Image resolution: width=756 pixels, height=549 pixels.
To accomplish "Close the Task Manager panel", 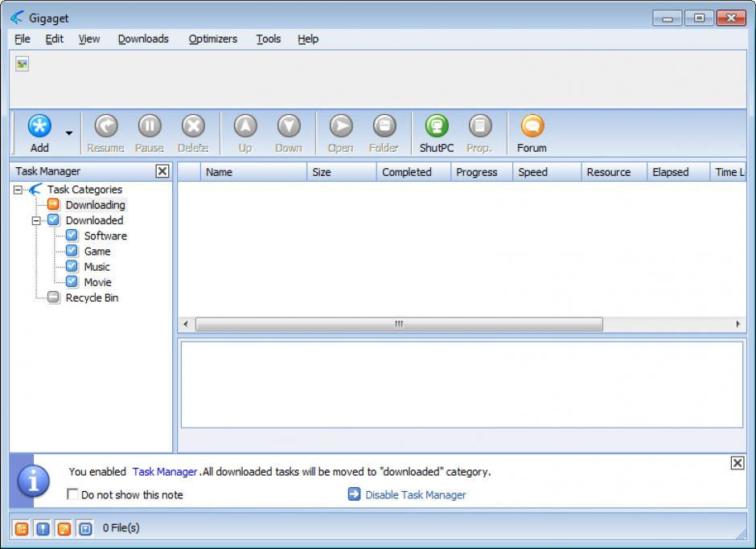I will coord(162,171).
